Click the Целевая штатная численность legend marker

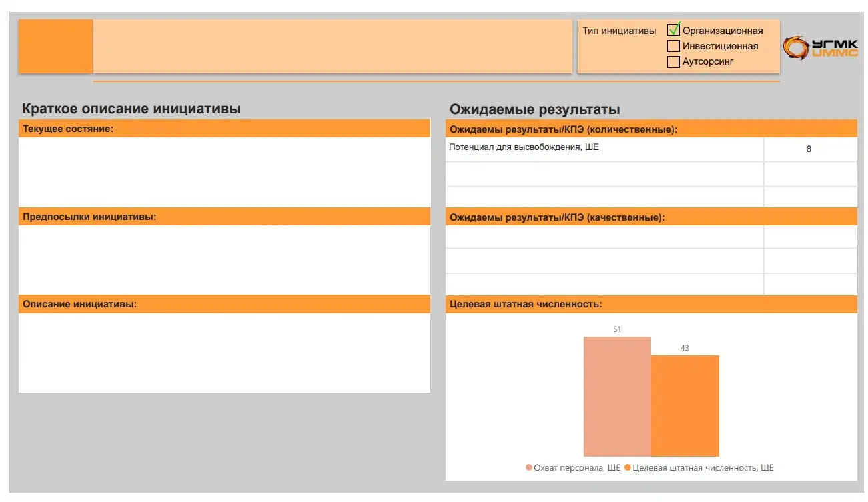click(x=628, y=468)
